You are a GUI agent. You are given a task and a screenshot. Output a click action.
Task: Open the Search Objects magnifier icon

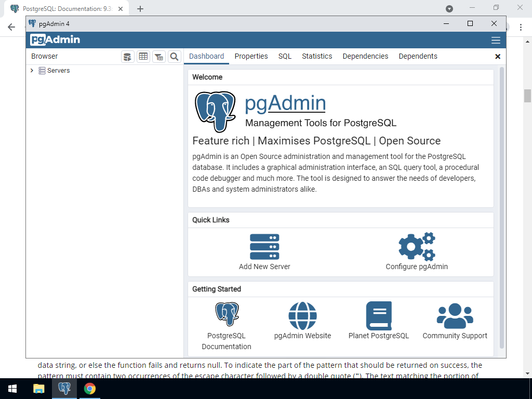click(175, 57)
